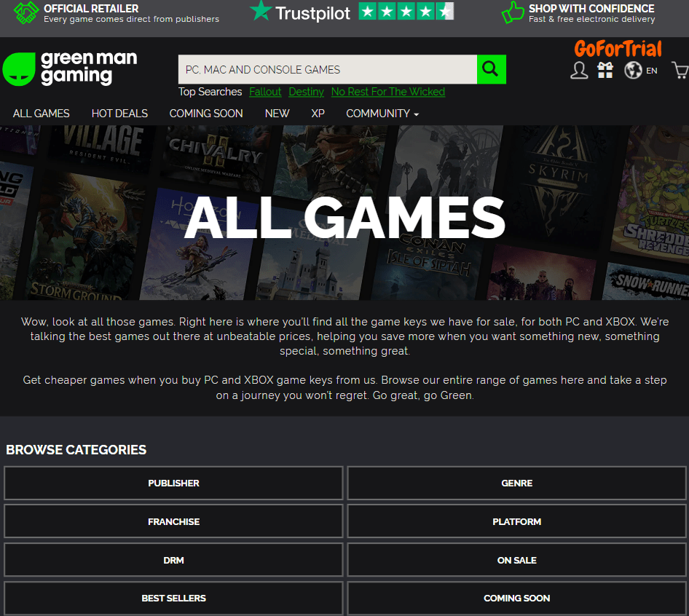Open the Coming Soon category button
This screenshot has width=689, height=616.
(x=517, y=599)
